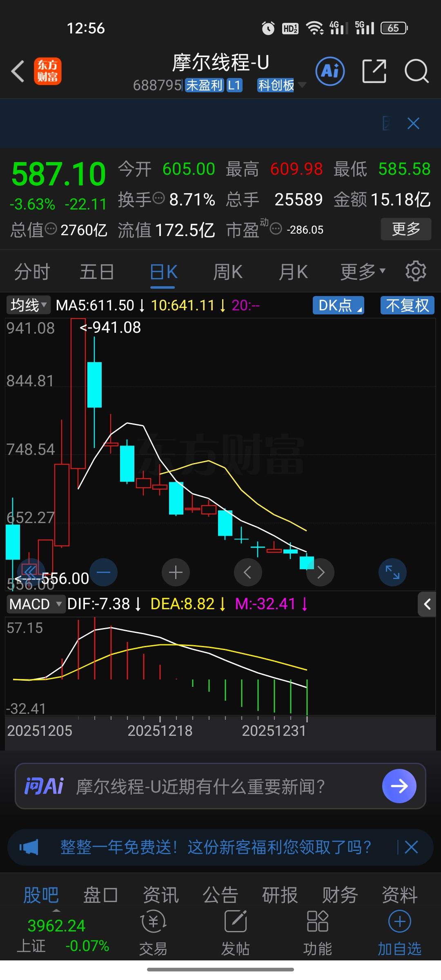Move chart one candle left
The image size is (441, 980).
pos(248,572)
